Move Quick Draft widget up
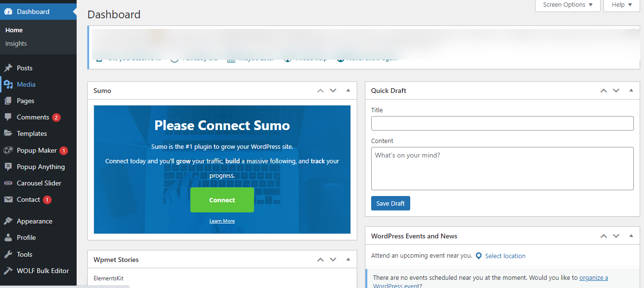 pyautogui.click(x=604, y=91)
